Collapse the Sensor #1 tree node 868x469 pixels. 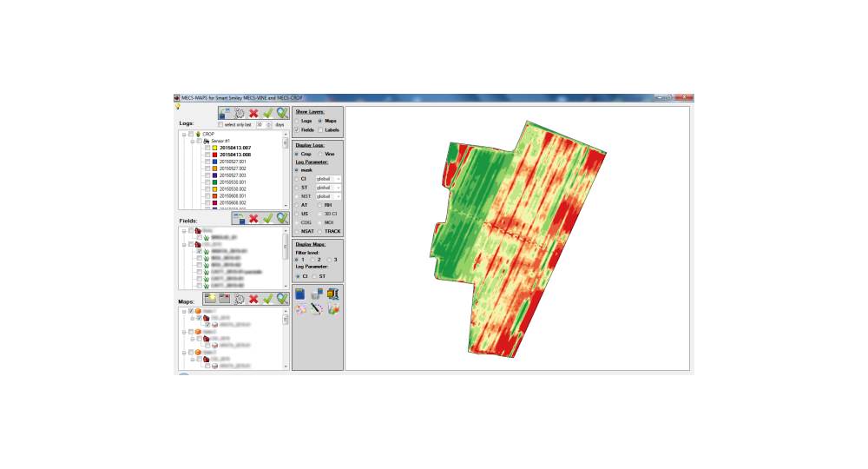[x=192, y=142]
